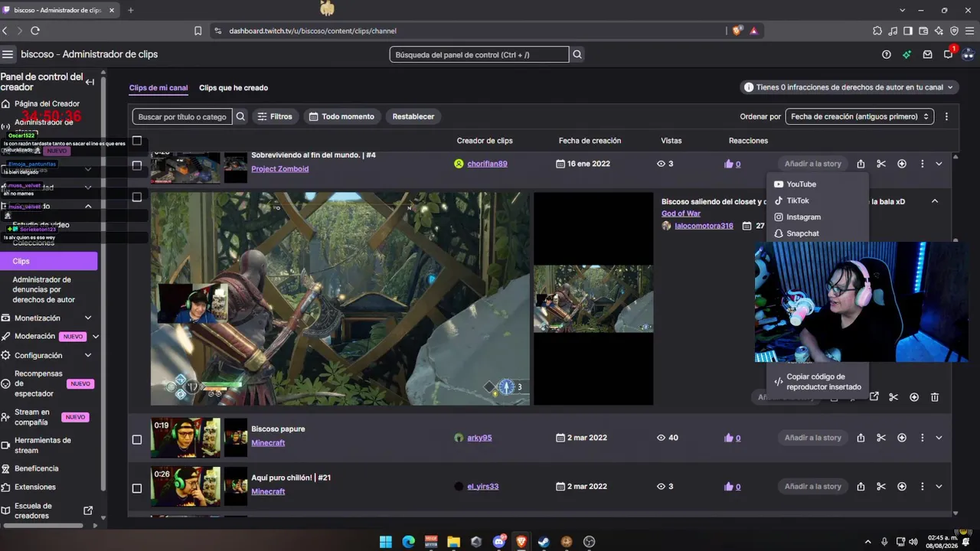
Task: Trim the Biscoso papure clip with scissors
Action: pos(881,438)
